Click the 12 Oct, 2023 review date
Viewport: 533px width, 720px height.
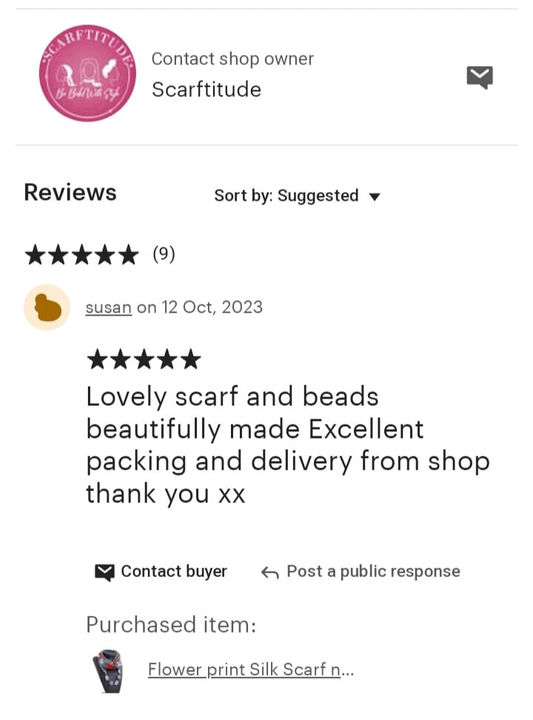coord(212,307)
